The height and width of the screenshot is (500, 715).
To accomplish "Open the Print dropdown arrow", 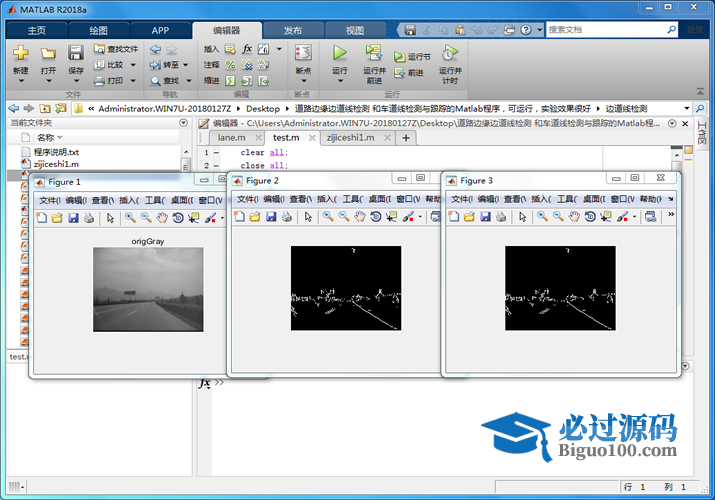I will [x=133, y=81].
